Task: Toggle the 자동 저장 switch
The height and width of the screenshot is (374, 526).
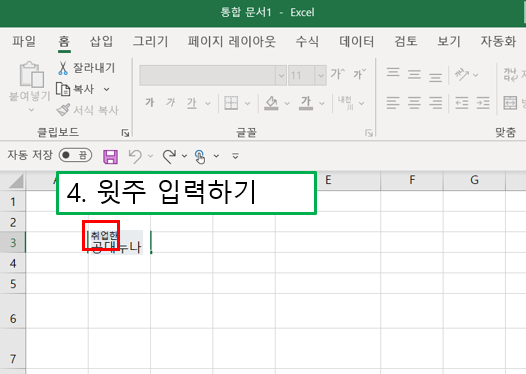Action: tap(75, 155)
